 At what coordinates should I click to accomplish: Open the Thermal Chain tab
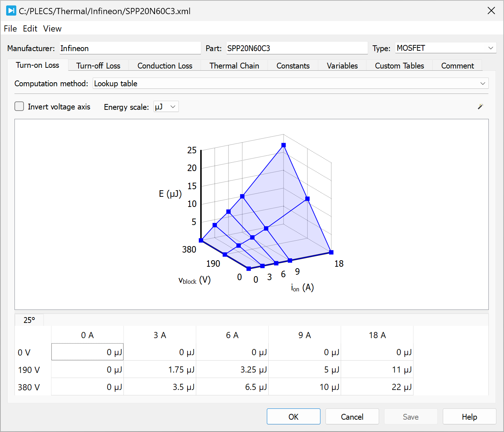pyautogui.click(x=234, y=66)
